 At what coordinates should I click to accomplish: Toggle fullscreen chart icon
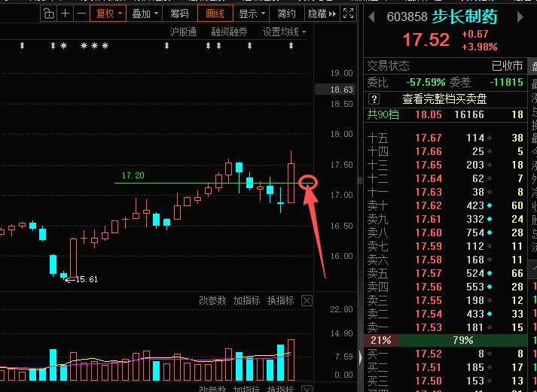click(x=348, y=14)
